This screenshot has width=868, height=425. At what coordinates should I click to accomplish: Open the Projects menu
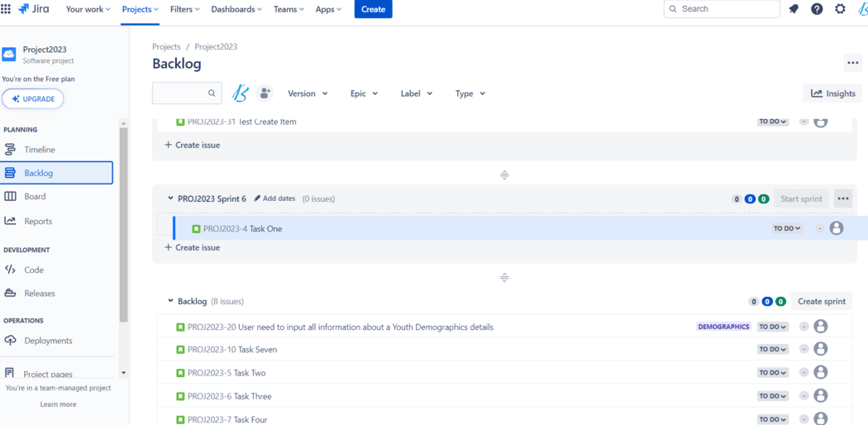coord(141,9)
